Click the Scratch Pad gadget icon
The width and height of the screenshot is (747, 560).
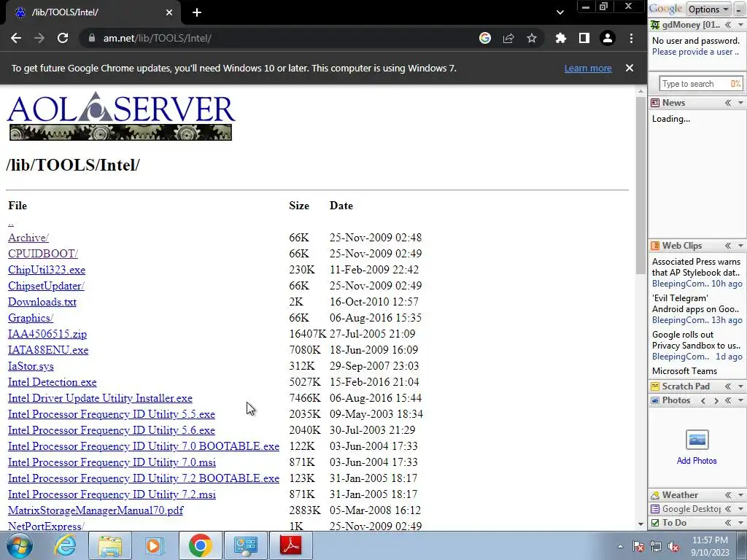(x=655, y=386)
